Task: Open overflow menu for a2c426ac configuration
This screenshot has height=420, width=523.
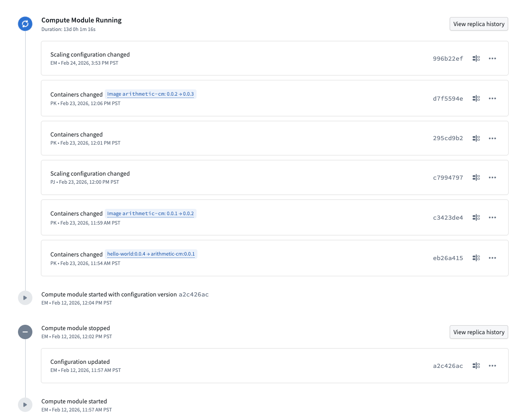Action: (492, 366)
